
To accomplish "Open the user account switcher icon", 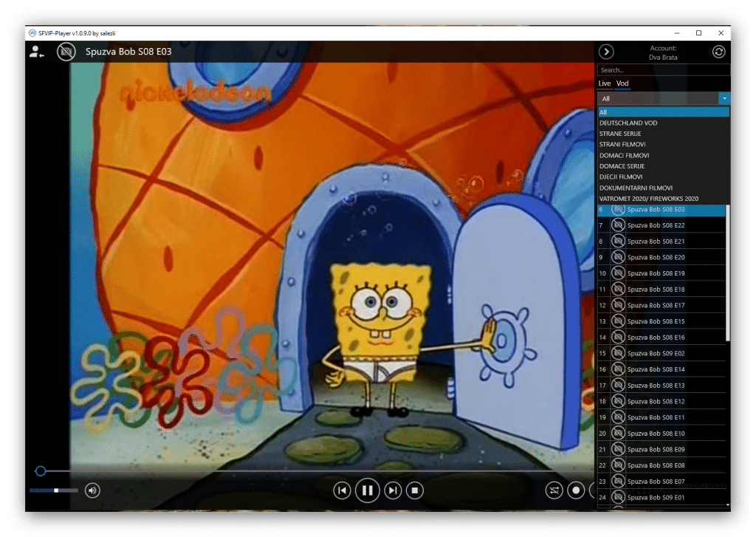I will [x=36, y=52].
